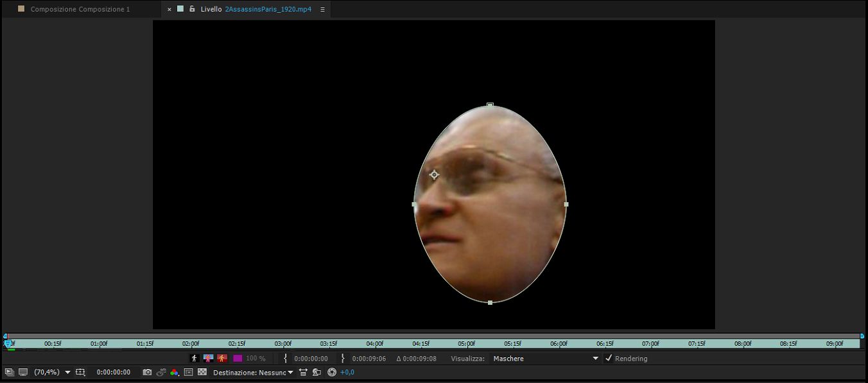Click the purple overlay color swatch
Viewport: 868px width, 383px height.
click(238, 359)
